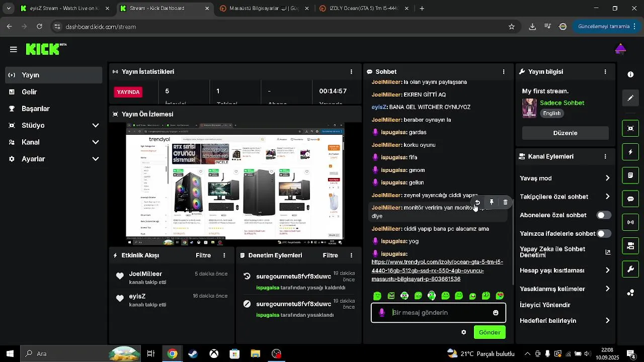
Task: Open the Yayın İstatistikleri three-dot menu
Action: pos(352,72)
